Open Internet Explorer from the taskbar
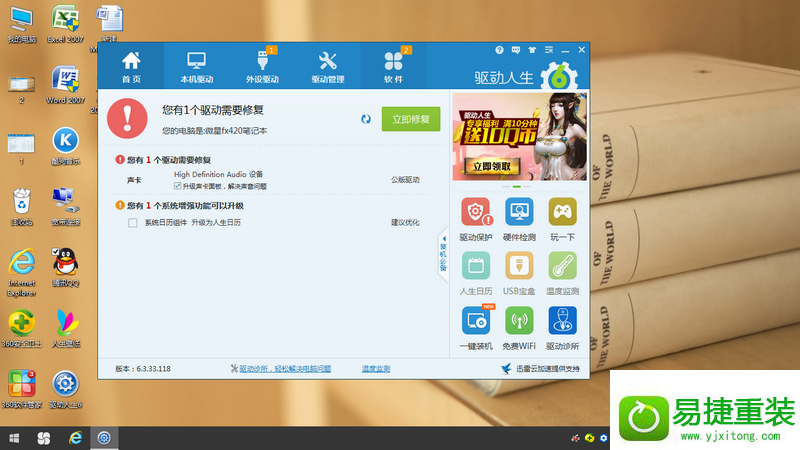Image resolution: width=800 pixels, height=450 pixels. 75,438
